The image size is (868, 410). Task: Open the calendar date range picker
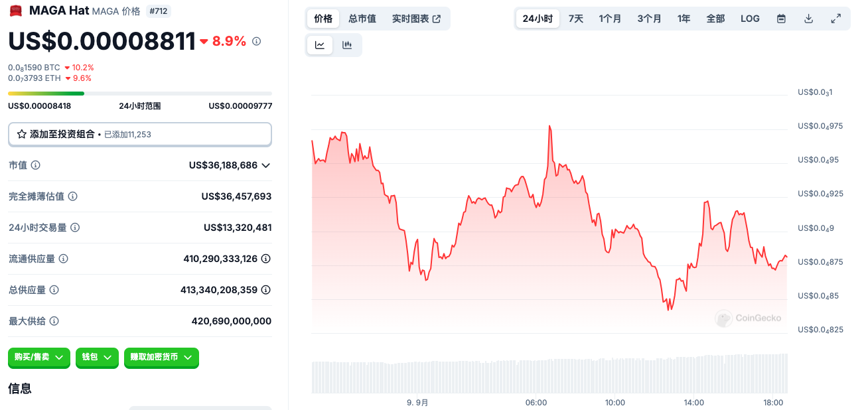tap(781, 19)
